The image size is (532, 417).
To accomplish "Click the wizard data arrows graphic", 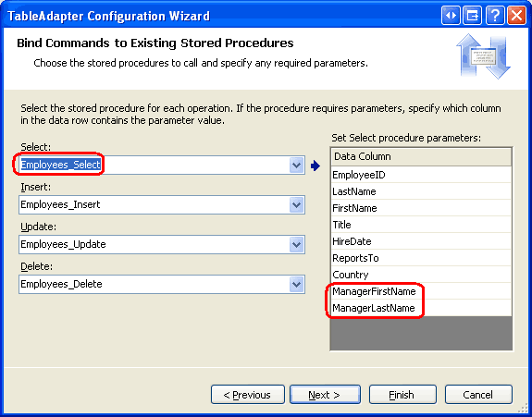I will click(483, 55).
